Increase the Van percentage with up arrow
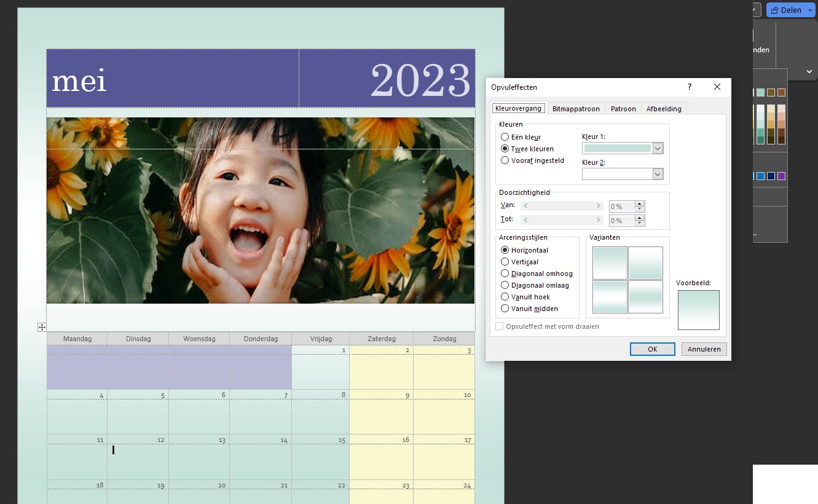 point(640,204)
